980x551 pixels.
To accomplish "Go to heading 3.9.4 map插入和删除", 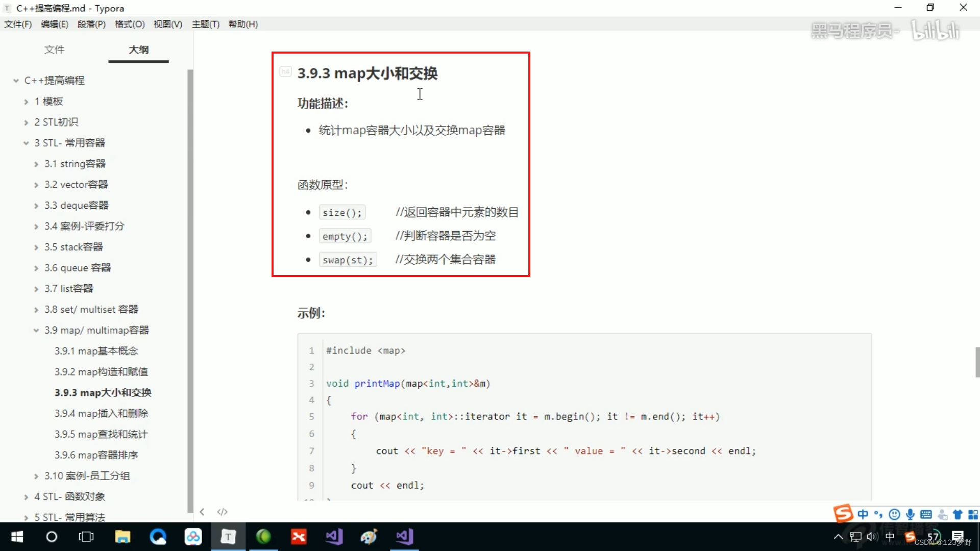I will pos(101,413).
